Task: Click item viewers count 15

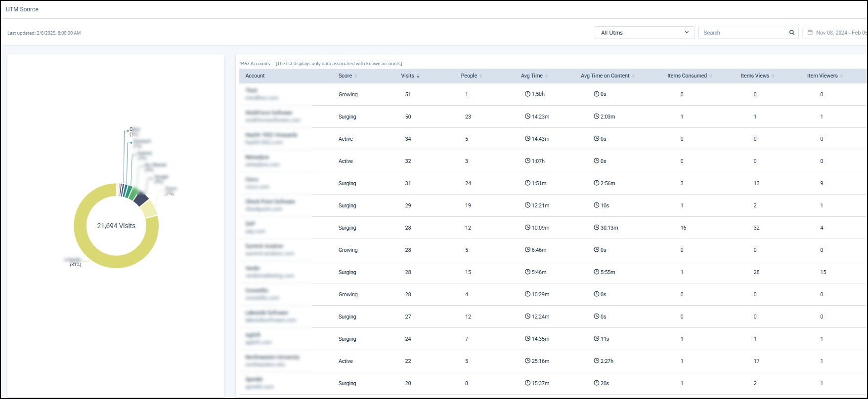Action: tap(823, 272)
